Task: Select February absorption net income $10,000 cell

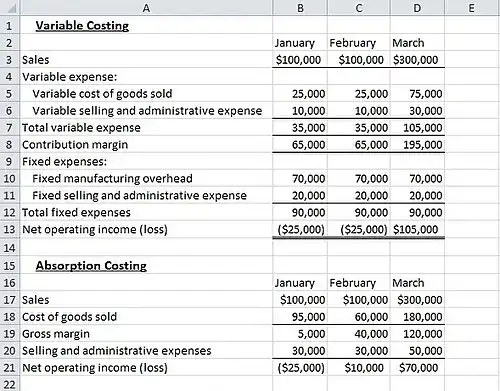Action: point(359,368)
